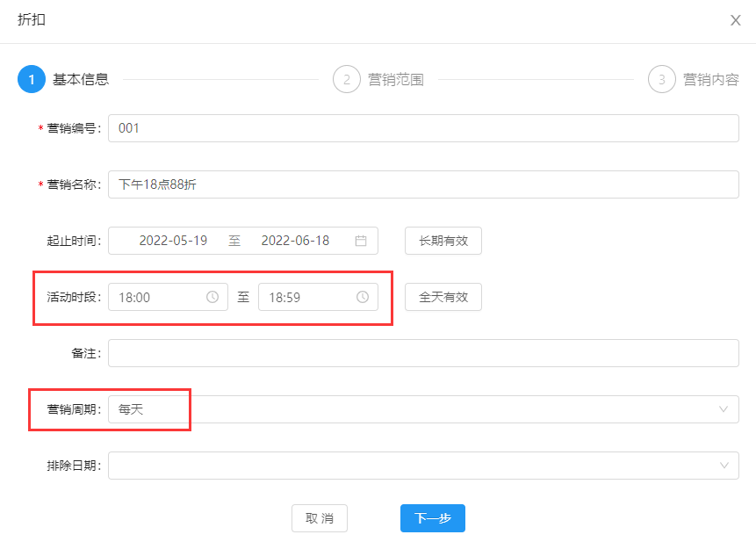The image size is (756, 549).
Task: Close the 折扣 dialog with X
Action: click(736, 20)
